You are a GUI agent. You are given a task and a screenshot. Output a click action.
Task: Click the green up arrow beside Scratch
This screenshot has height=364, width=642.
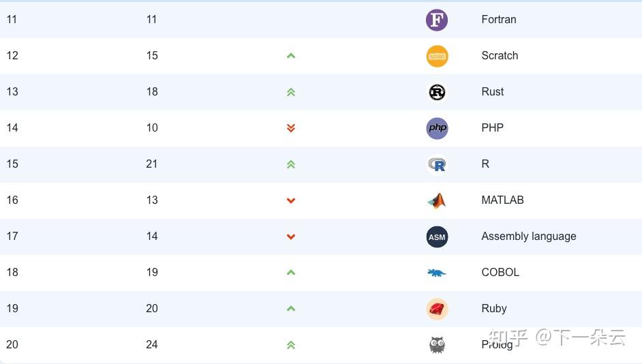point(291,56)
